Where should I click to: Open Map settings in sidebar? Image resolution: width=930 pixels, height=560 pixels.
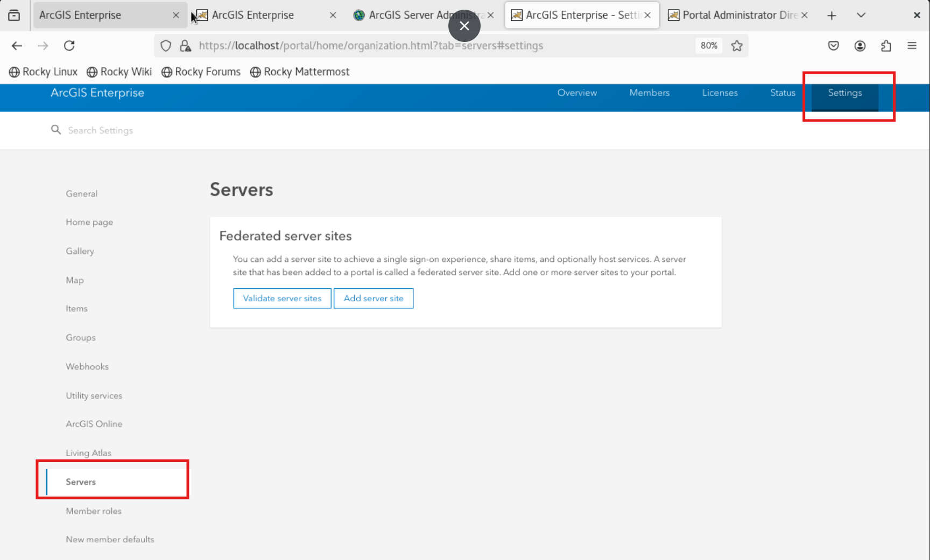pyautogui.click(x=75, y=280)
